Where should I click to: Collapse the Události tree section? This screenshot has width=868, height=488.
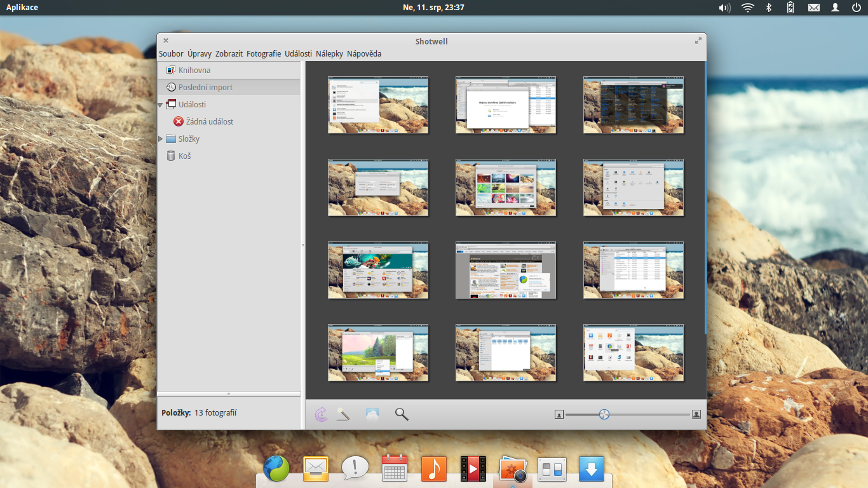click(x=161, y=104)
